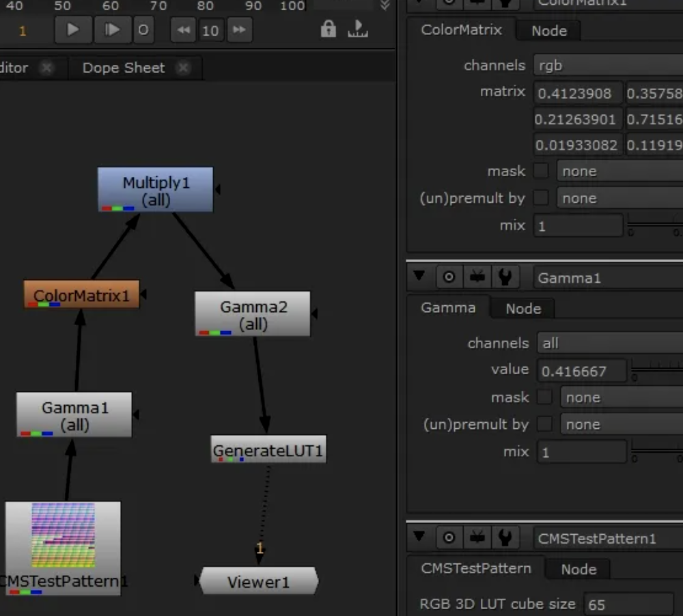This screenshot has width=683, height=616.
Task: Open Node tab in CMSTestPattern1 panel
Action: pyautogui.click(x=579, y=570)
